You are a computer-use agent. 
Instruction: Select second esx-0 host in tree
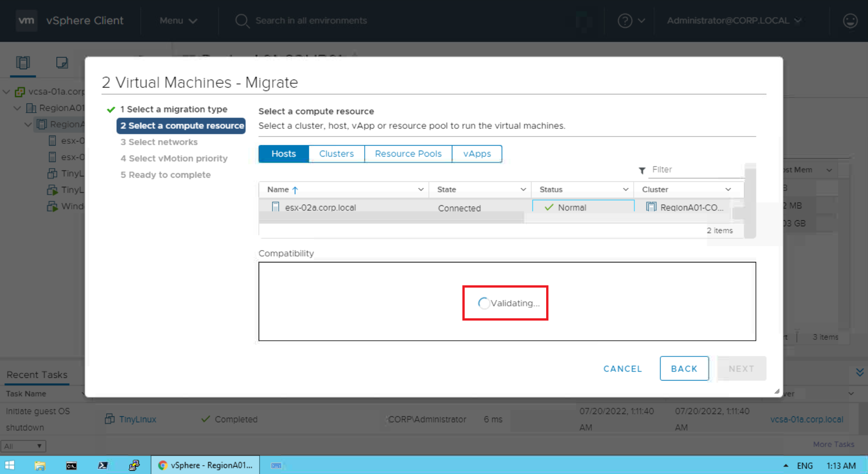click(66, 157)
